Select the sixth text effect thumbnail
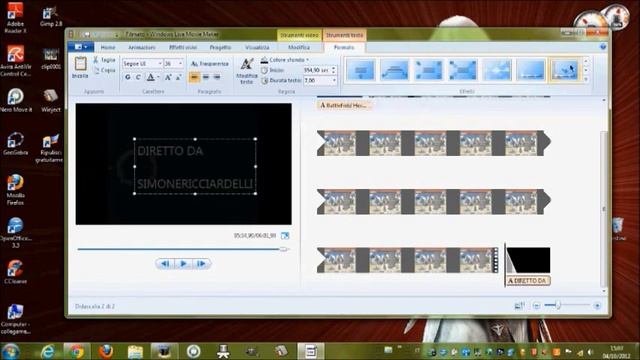The height and width of the screenshot is (360, 640). [531, 70]
